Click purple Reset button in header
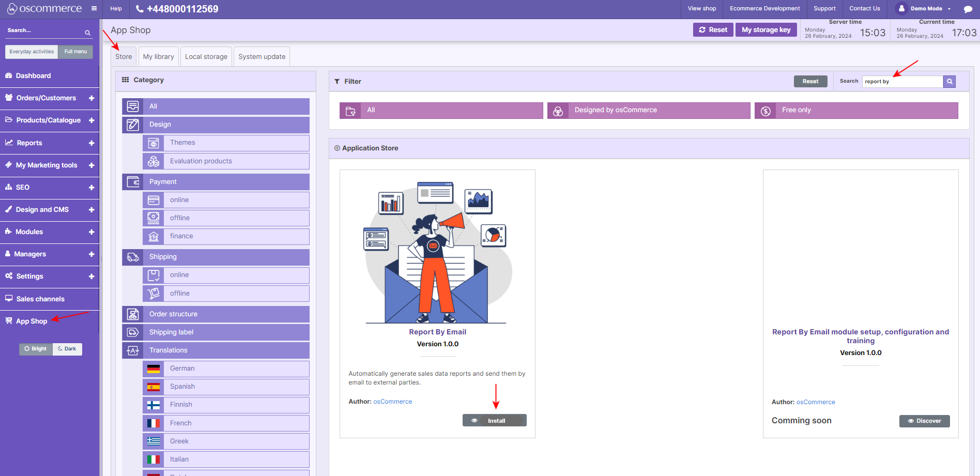The height and width of the screenshot is (476, 980). (713, 30)
